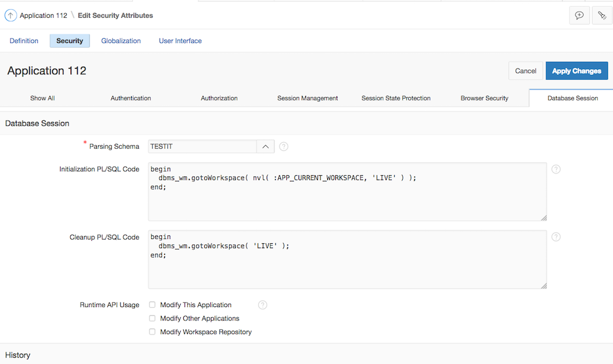Check Modify Other Applications

[151, 318]
